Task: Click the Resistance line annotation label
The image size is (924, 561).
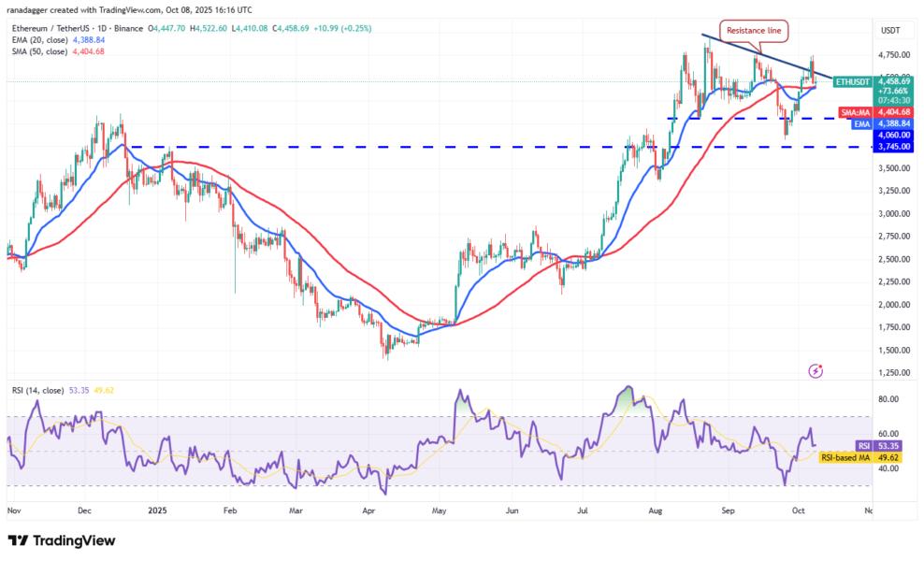Action: (754, 29)
